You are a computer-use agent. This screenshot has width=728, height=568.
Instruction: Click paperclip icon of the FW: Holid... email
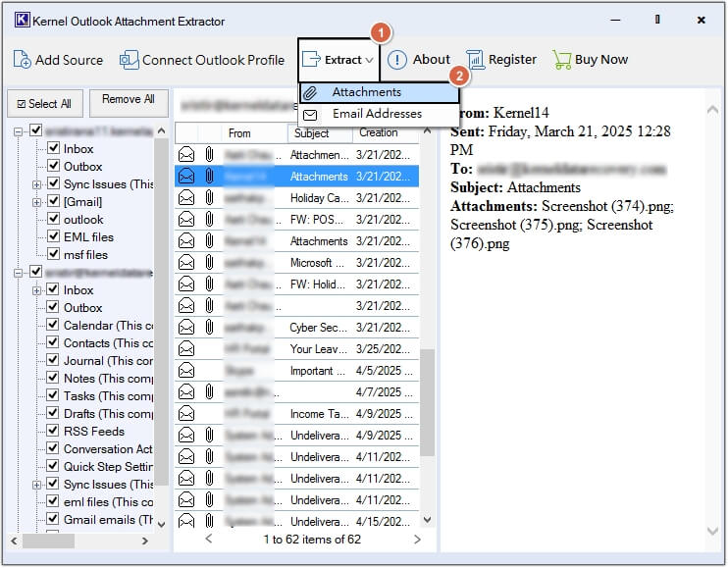click(209, 284)
